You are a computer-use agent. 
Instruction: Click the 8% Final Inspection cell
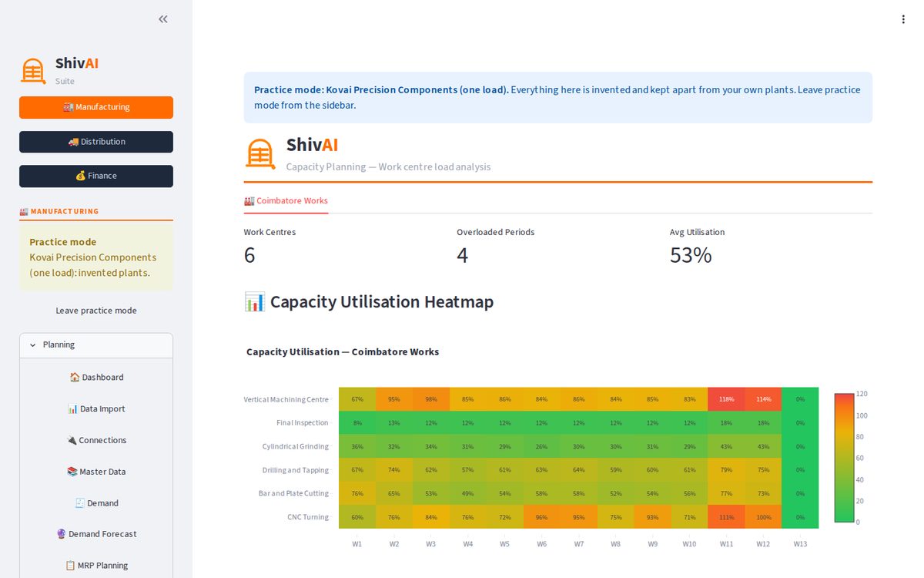357,423
